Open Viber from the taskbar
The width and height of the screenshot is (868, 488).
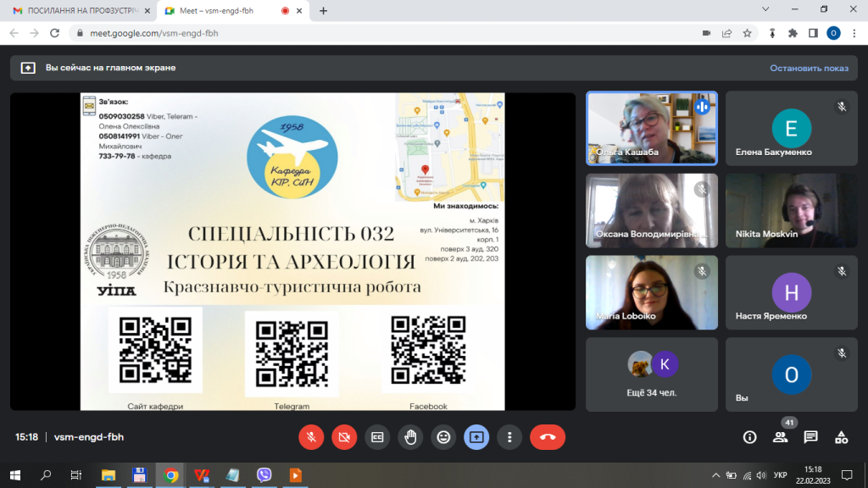264,475
